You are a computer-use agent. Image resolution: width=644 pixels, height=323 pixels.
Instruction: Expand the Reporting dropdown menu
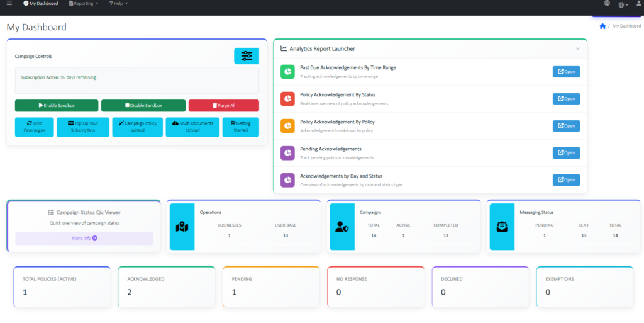click(x=84, y=4)
